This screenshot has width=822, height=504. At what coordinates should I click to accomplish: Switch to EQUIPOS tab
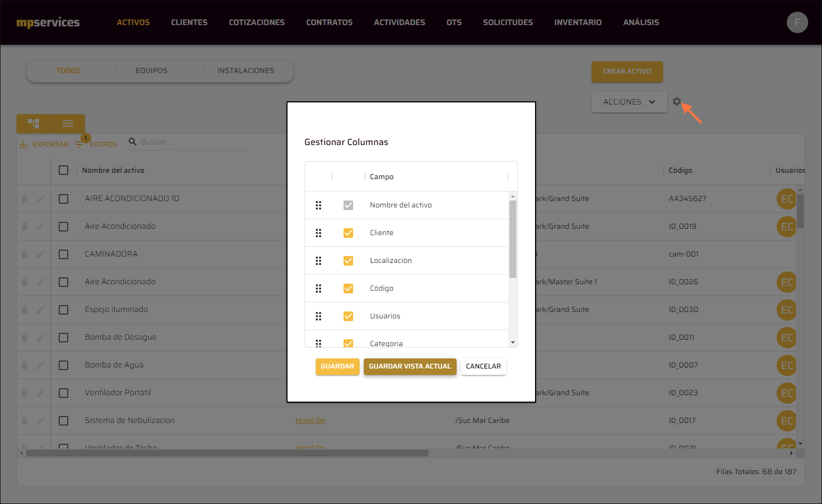(151, 70)
